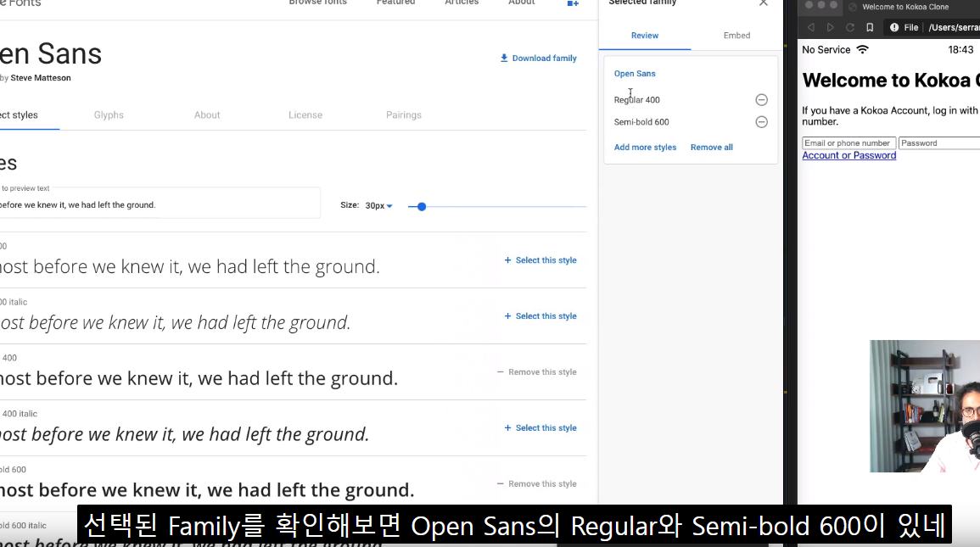Click the site info icon before File
This screenshot has height=547, width=980.
click(x=894, y=27)
